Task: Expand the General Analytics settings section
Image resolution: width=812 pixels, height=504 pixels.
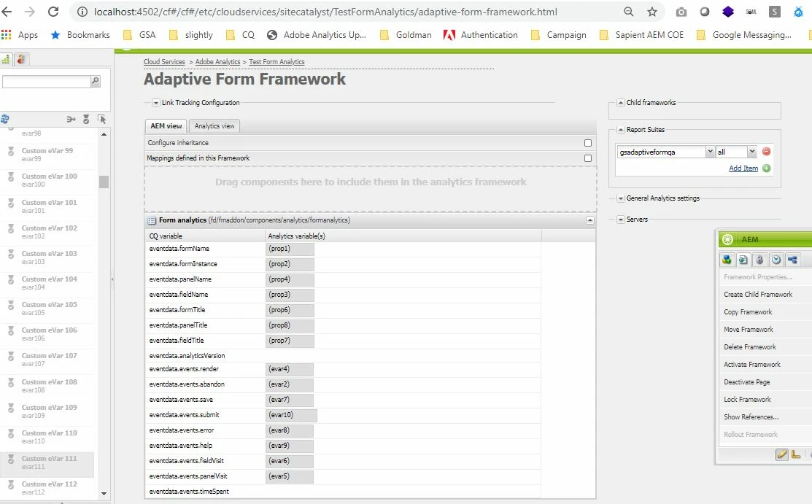Action: 620,198
